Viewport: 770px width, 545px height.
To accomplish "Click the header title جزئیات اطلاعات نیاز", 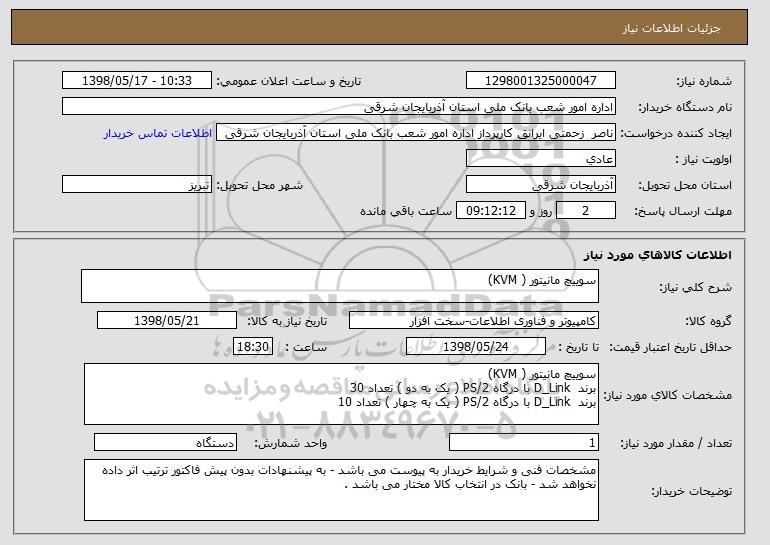I will pyautogui.click(x=671, y=28).
